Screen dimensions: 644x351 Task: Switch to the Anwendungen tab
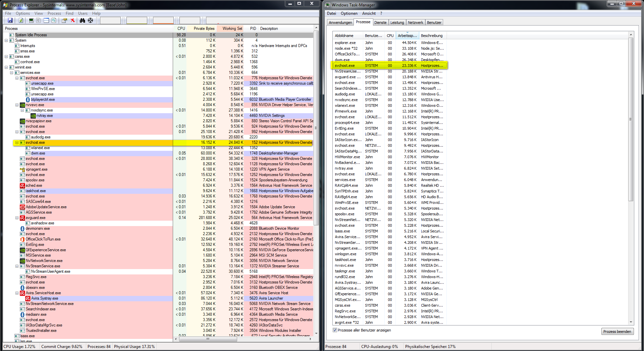(x=340, y=23)
